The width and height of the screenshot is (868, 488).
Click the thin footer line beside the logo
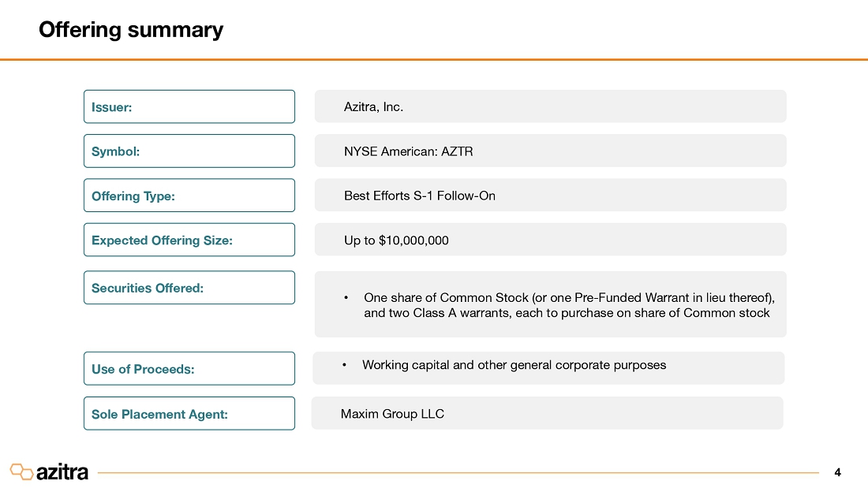tap(458, 473)
